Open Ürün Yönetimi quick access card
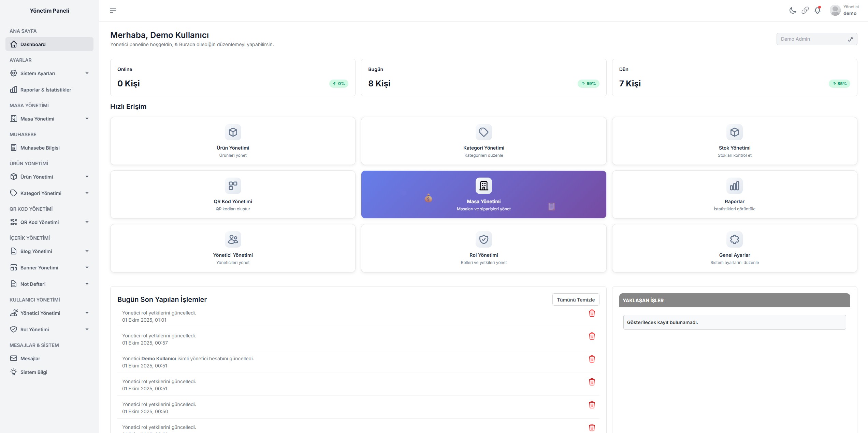The image size is (868, 433). [x=233, y=141]
